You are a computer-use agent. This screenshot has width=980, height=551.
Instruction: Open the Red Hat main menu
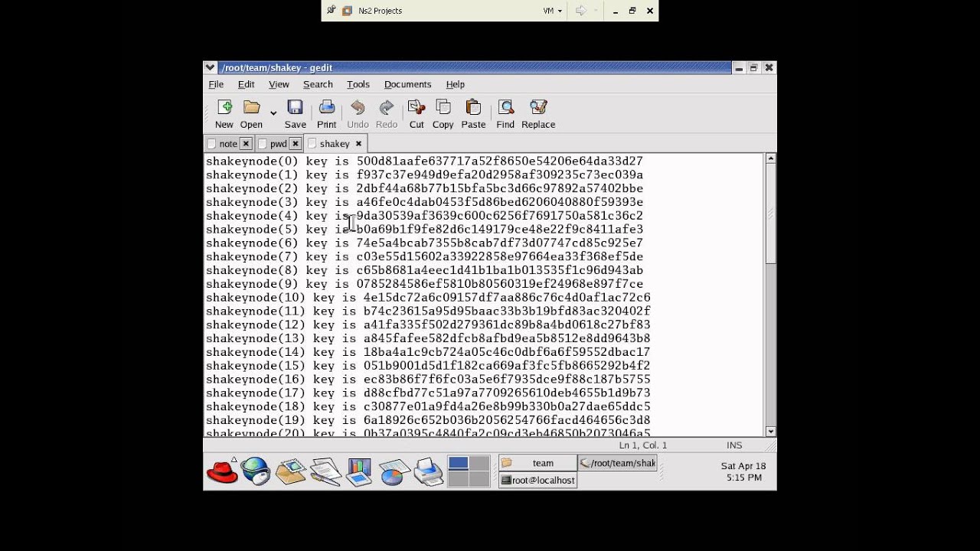tap(222, 471)
